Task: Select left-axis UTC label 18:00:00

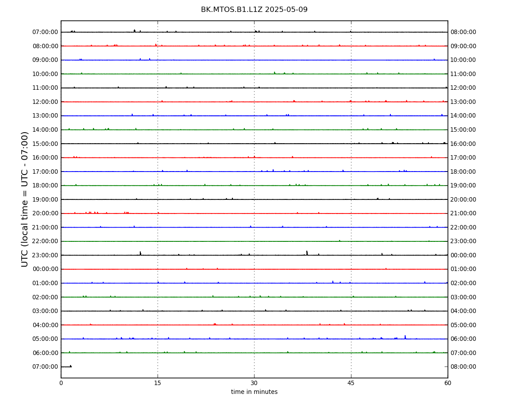Action: click(45, 186)
